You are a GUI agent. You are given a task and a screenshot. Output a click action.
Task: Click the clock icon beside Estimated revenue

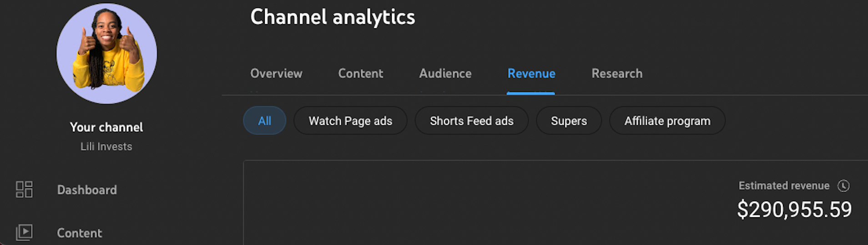pyautogui.click(x=843, y=186)
